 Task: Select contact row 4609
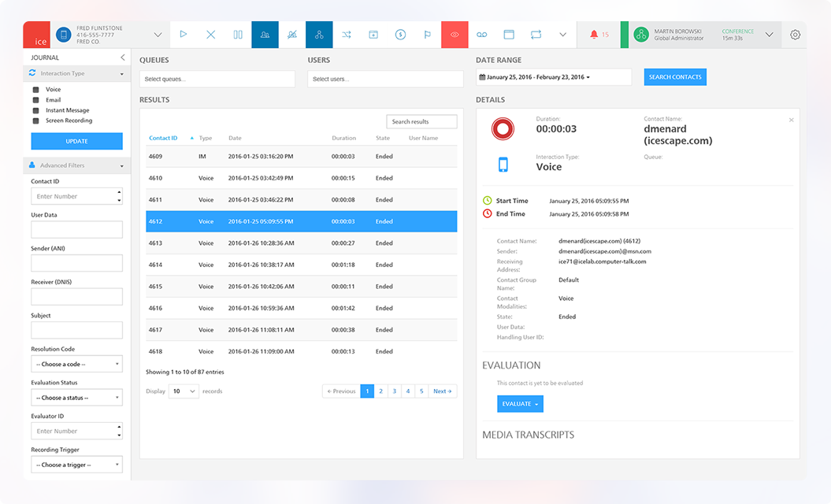coord(302,157)
